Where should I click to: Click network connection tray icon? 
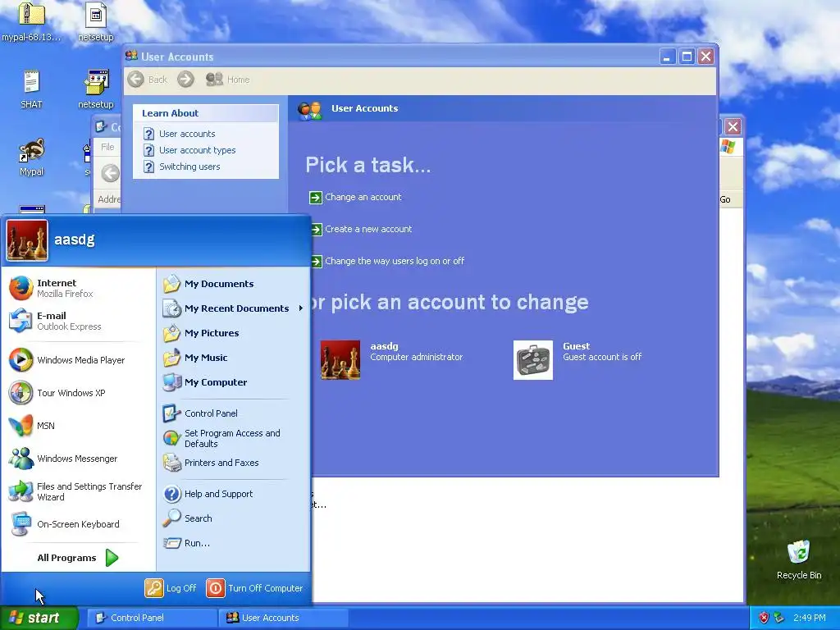tap(779, 618)
